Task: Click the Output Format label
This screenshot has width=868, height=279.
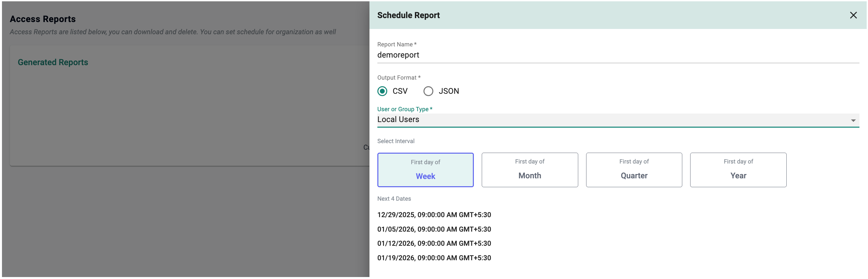Action: [x=398, y=78]
